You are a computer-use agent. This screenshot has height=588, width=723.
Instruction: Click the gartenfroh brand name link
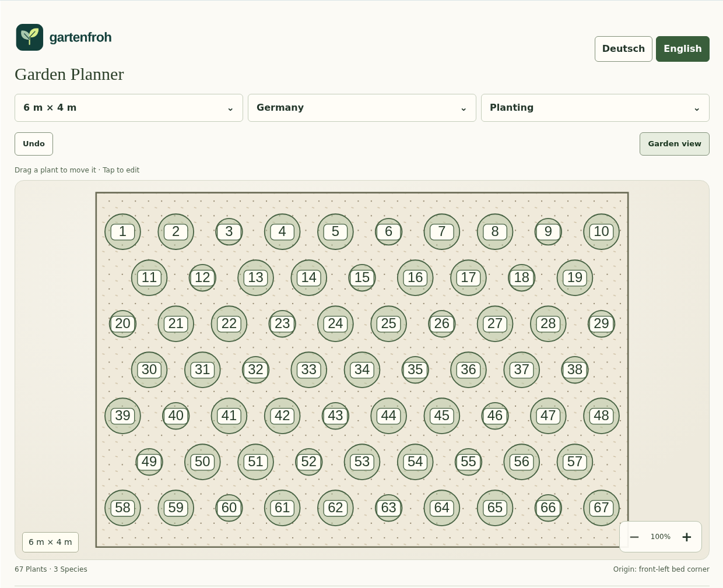pyautogui.click(x=80, y=37)
